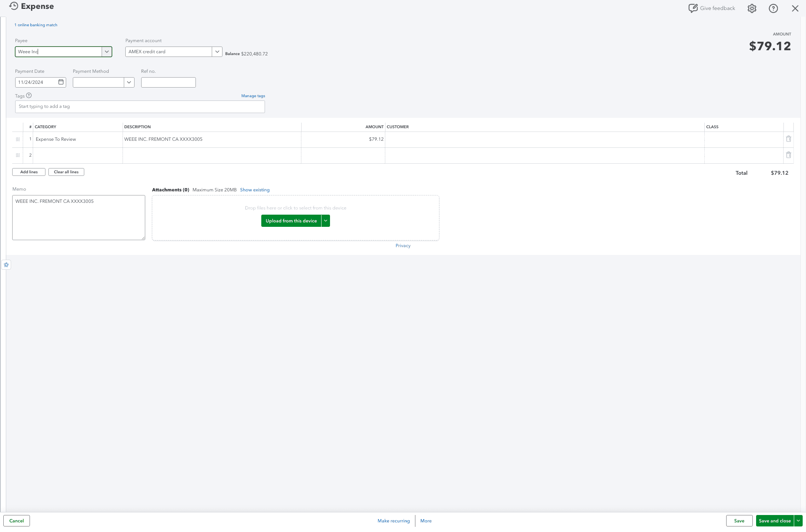Click Show existing attachments link
Viewport: 806px width, 532px height.
pyautogui.click(x=255, y=190)
